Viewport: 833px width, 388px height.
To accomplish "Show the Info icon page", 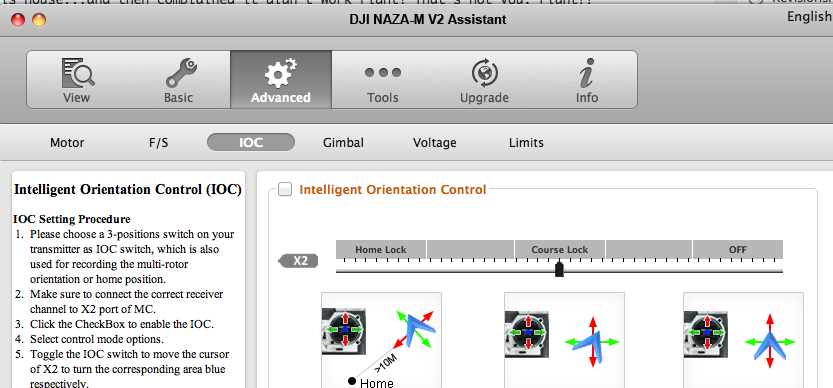I will [587, 73].
